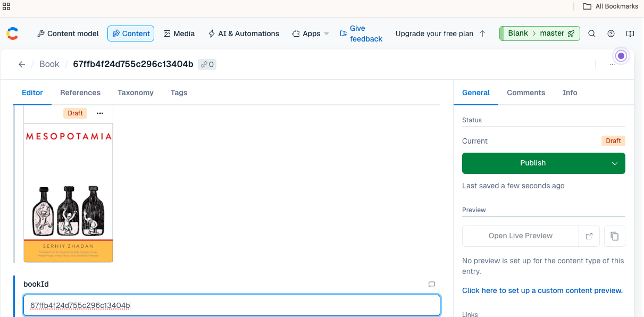The width and height of the screenshot is (644, 317).
Task: Click the Publish button
Action: point(533,163)
